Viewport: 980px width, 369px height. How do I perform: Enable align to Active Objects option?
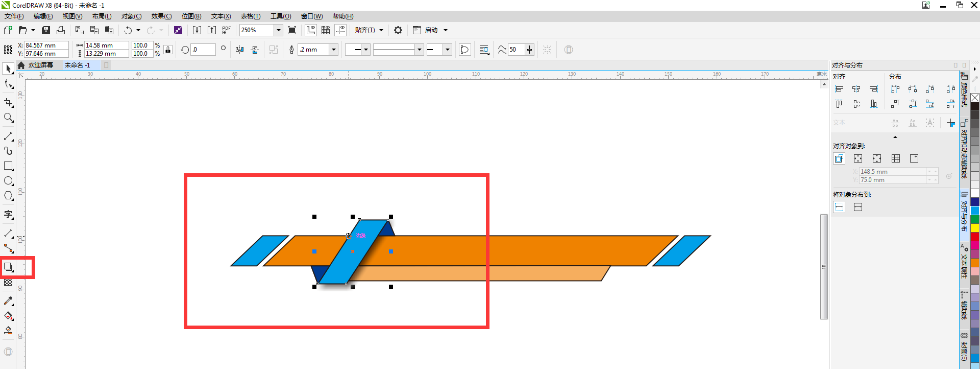[x=839, y=158]
